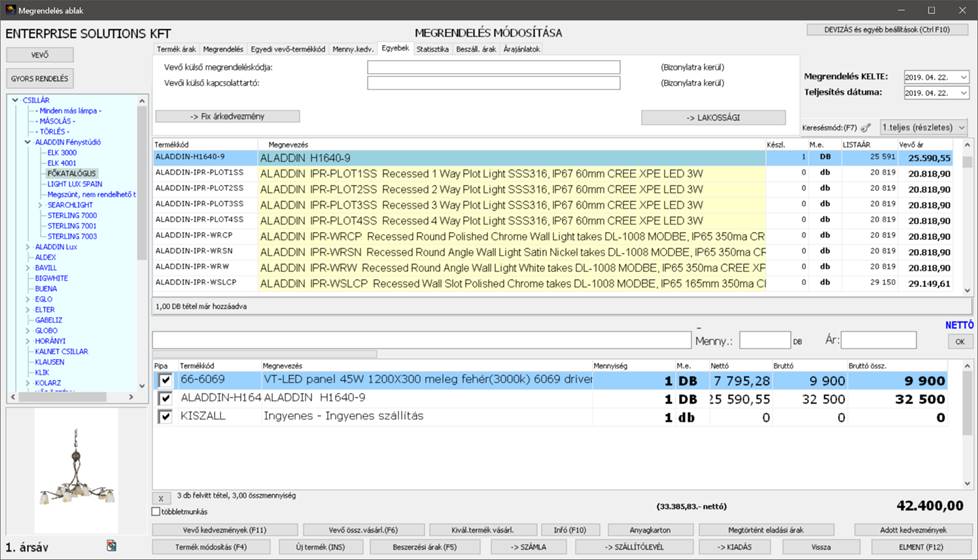Click the total amount 42.400,00
978x560 pixels.
tap(929, 506)
